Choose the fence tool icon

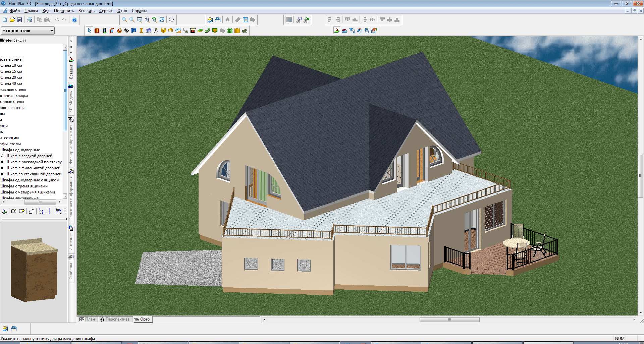(x=230, y=31)
